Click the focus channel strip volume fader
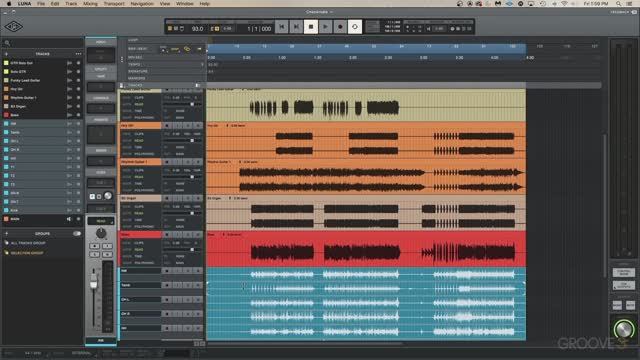This screenshot has height=360, width=640. click(94, 283)
